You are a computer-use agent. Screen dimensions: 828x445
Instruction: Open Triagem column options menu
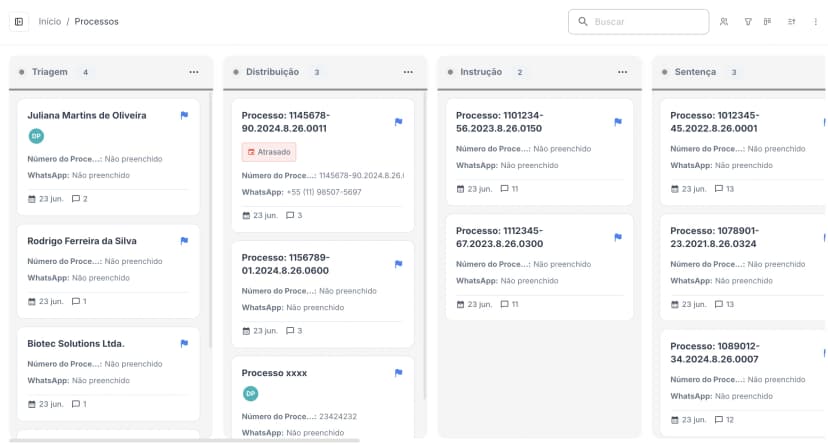(x=194, y=72)
